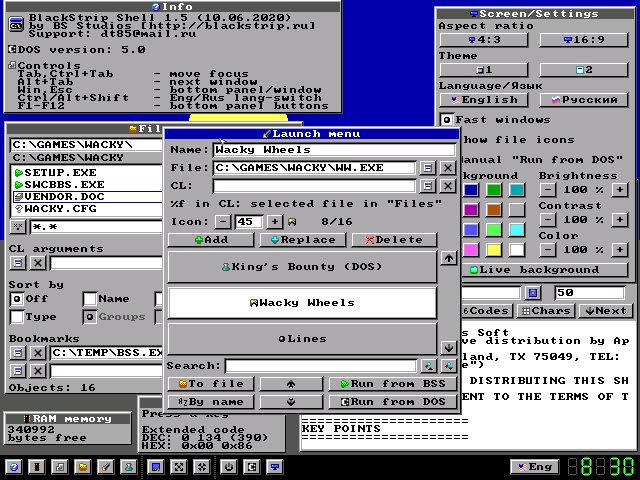The height and width of the screenshot is (480, 640).
Task: Click the search-next icon beside Search field
Action: click(x=448, y=366)
